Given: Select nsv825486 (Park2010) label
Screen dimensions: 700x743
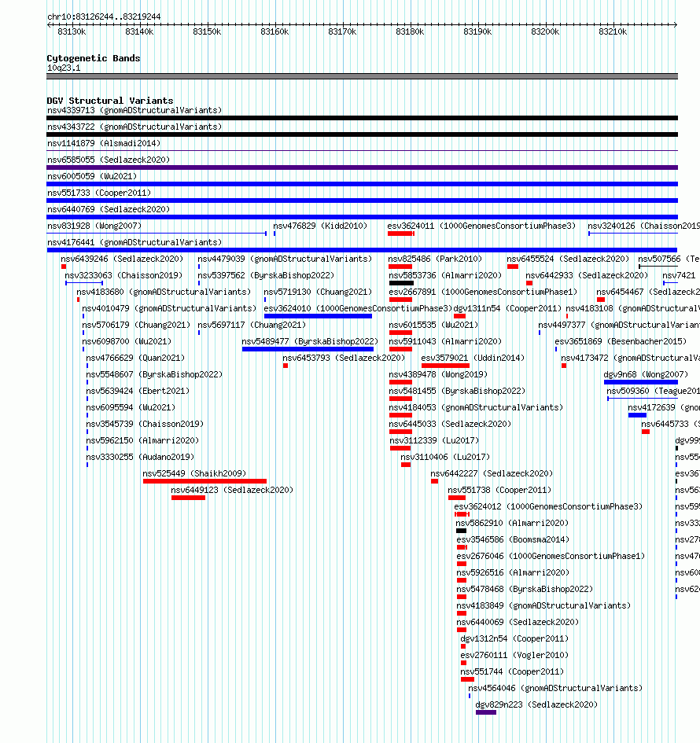Looking at the screenshot, I should 435,259.
